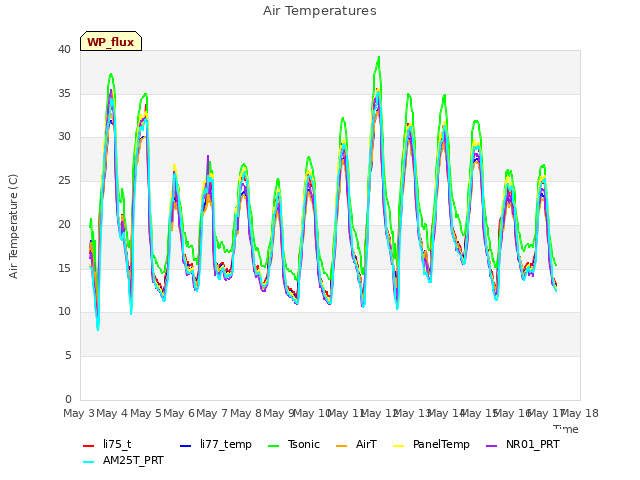Click the 5 y-axis tick label
Viewport: 640px width, 480px height.
pyautogui.click(x=68, y=356)
